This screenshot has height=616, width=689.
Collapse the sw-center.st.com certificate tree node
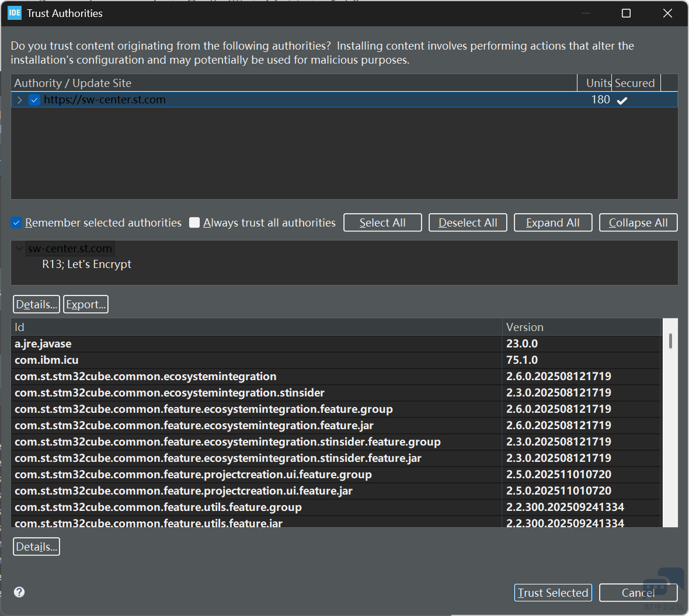click(x=19, y=249)
